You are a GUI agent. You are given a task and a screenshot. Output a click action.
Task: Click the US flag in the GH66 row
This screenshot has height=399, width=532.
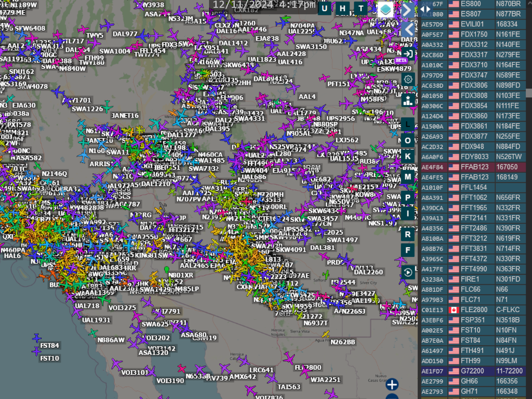pos(454,382)
